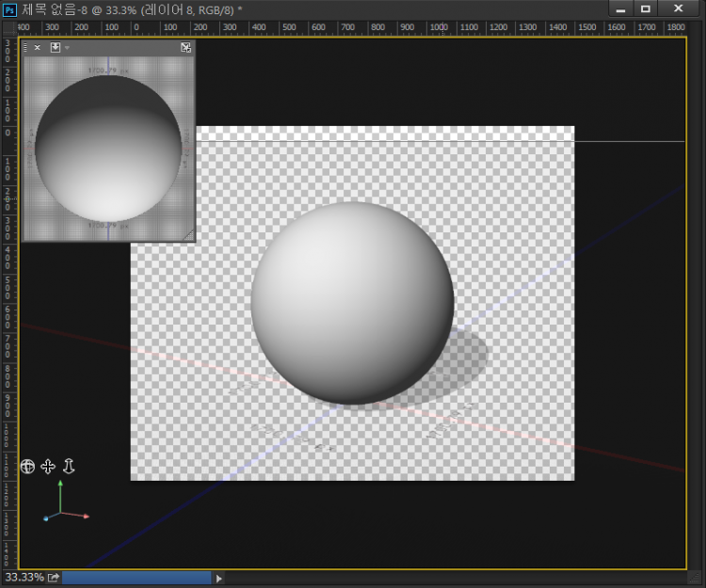The width and height of the screenshot is (706, 588).
Task: Click the Dolly 3D camera icon
Action: tap(69, 466)
